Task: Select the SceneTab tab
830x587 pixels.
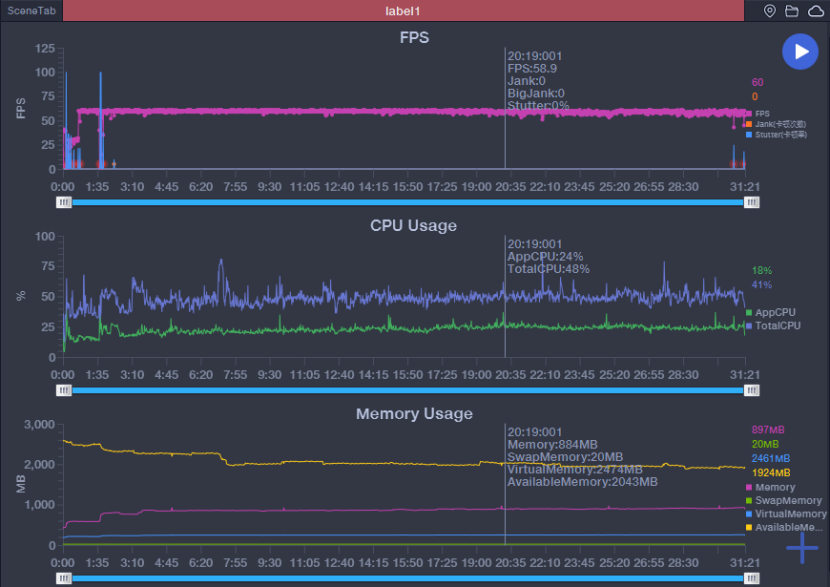Action: [x=31, y=11]
